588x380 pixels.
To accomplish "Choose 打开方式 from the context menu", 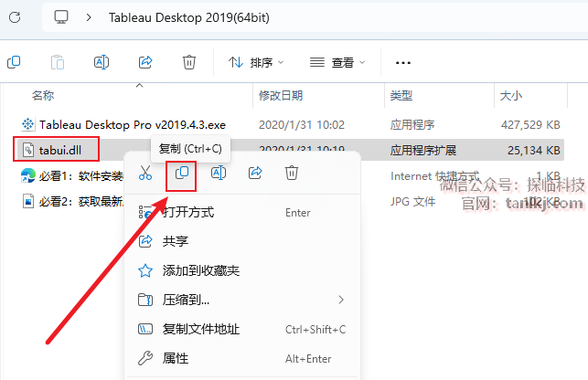I will 242,213.
